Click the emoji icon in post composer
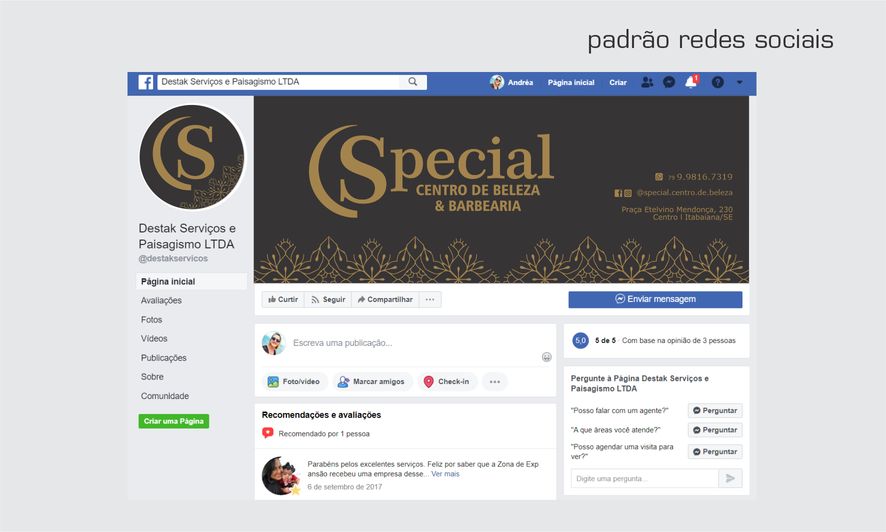Image resolution: width=886 pixels, height=532 pixels. point(546,357)
